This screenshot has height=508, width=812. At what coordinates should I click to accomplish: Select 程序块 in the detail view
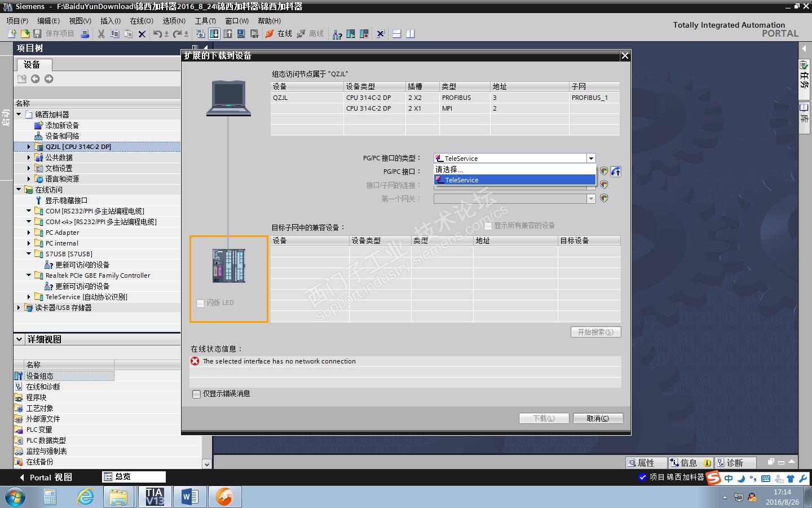pyautogui.click(x=36, y=397)
